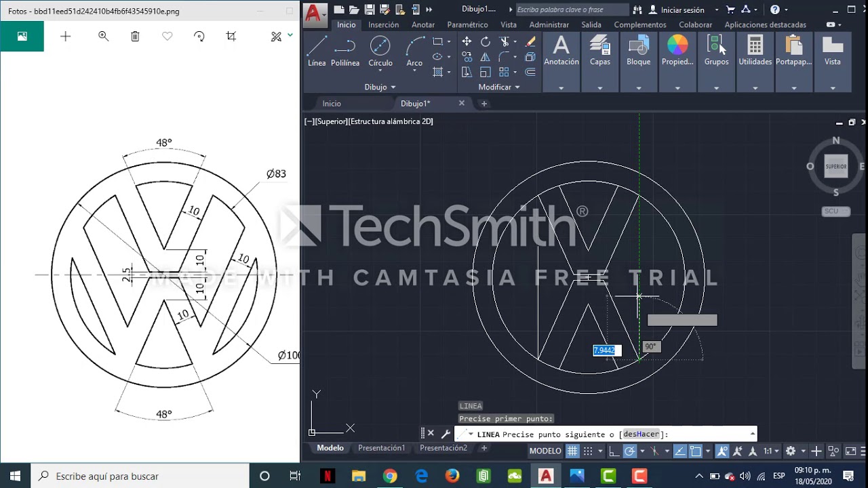The height and width of the screenshot is (488, 868).
Task: Select the Ellipse tool in Dibujo
Action: [x=437, y=57]
